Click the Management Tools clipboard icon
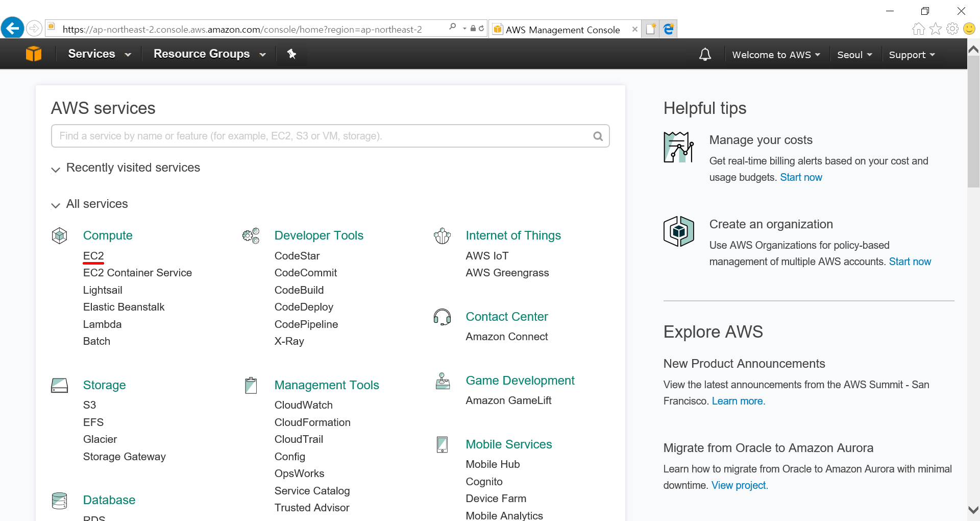Image resolution: width=980 pixels, height=521 pixels. [251, 385]
